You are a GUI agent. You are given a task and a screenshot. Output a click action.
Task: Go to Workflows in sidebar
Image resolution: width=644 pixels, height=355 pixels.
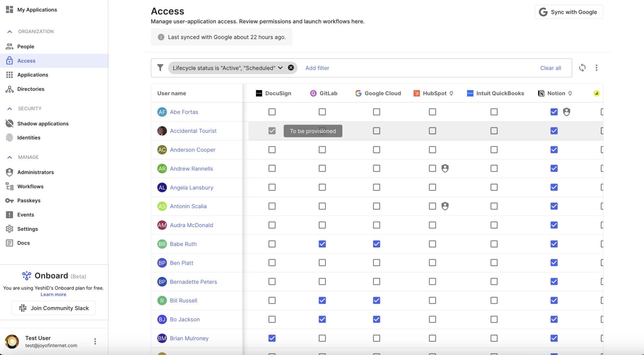pyautogui.click(x=30, y=186)
